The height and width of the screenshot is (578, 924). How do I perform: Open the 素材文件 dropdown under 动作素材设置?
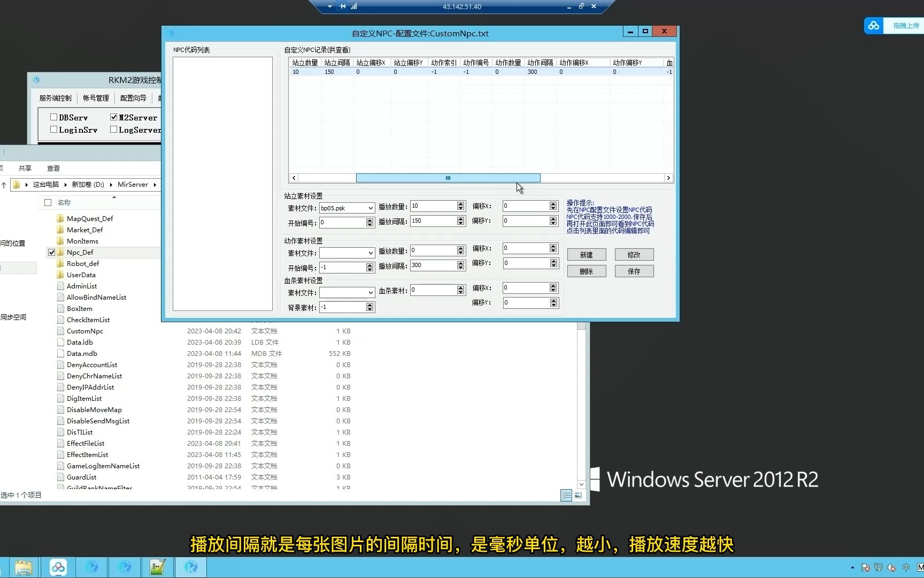[x=370, y=253]
